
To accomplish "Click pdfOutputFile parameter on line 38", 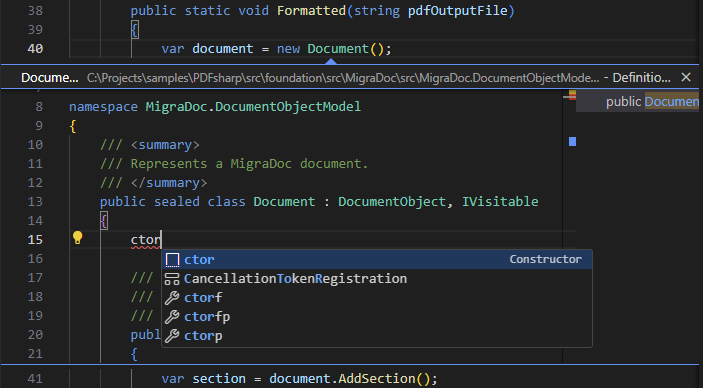I will point(457,10).
